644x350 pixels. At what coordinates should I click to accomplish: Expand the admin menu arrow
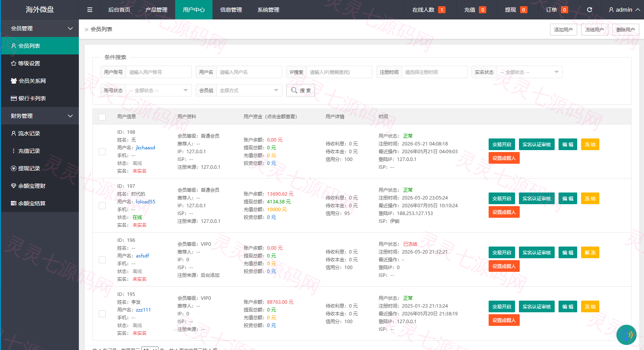point(637,10)
